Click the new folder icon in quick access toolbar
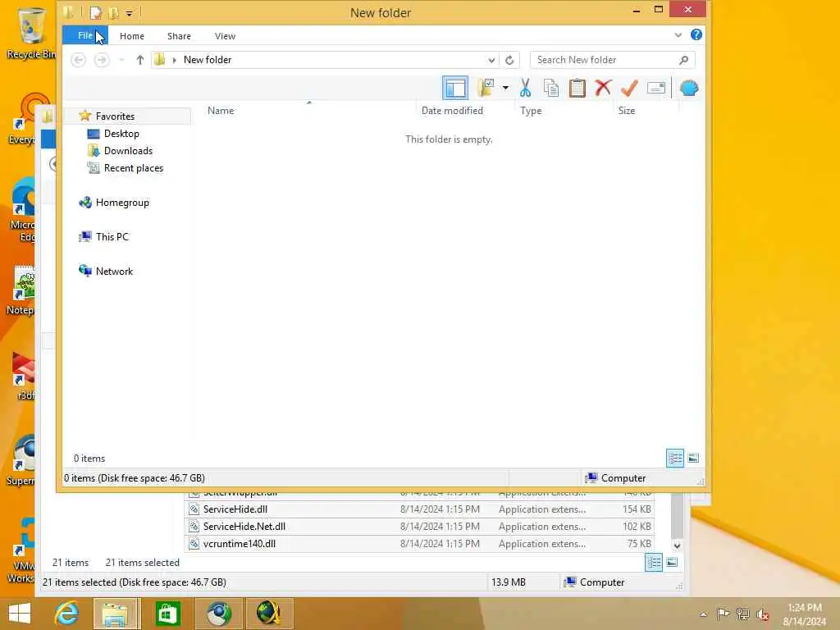The image size is (840, 630). coord(114,12)
